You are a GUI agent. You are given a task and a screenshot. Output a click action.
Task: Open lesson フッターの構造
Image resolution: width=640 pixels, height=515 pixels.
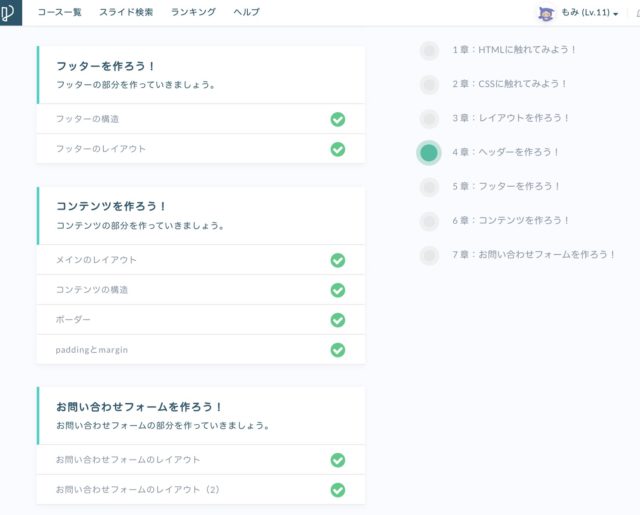pyautogui.click(x=200, y=119)
